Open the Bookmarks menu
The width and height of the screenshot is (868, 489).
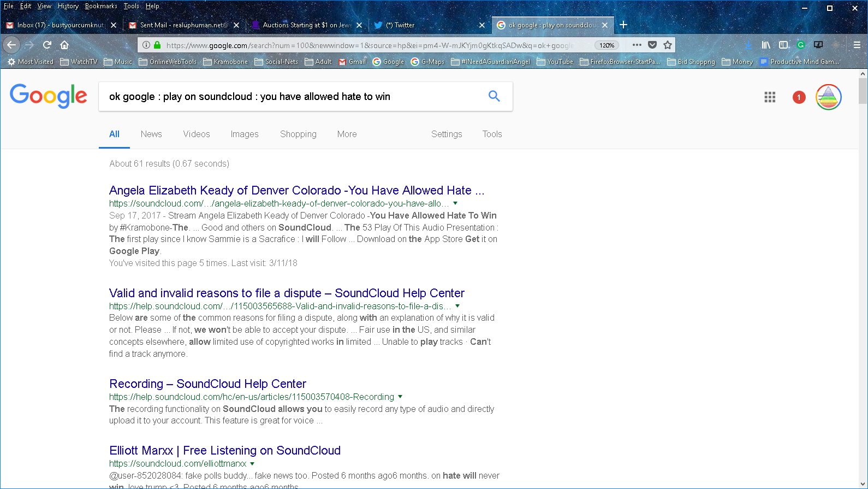click(x=101, y=6)
